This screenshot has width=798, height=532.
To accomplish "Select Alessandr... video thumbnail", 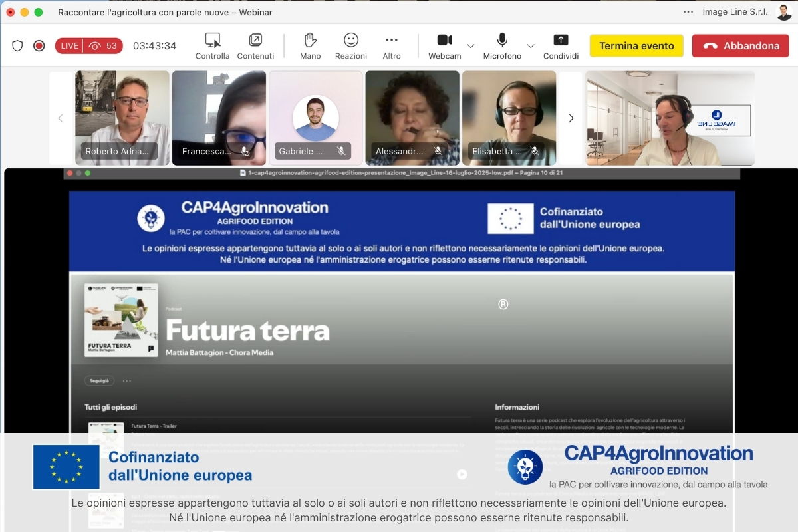I will pyautogui.click(x=412, y=118).
